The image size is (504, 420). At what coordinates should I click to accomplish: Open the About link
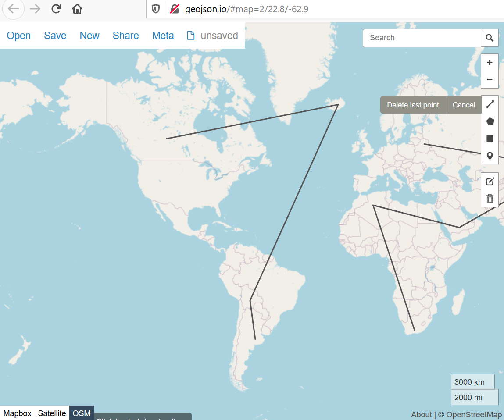click(422, 415)
